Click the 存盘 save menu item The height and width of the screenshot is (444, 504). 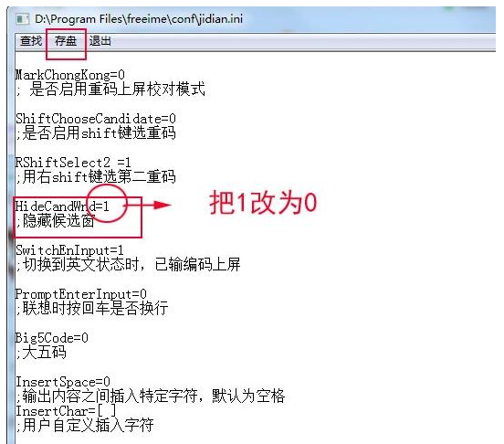point(66,41)
